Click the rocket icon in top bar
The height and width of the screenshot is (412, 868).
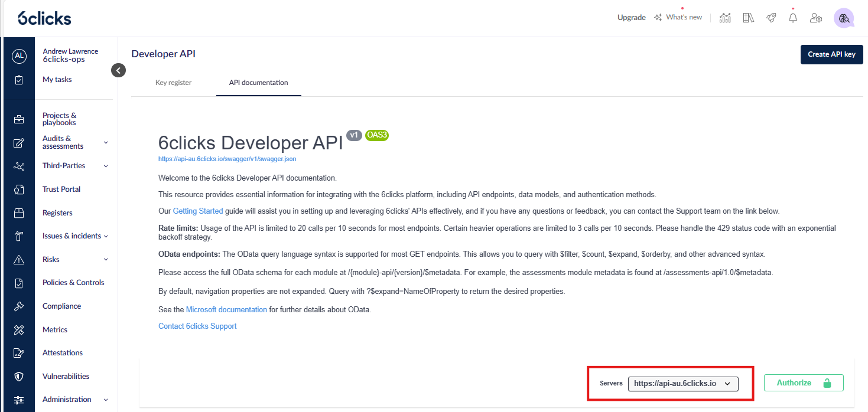(771, 18)
